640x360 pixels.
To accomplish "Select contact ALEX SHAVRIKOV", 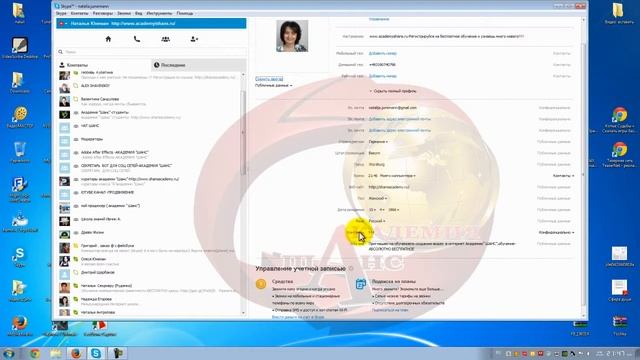I will 149,88.
